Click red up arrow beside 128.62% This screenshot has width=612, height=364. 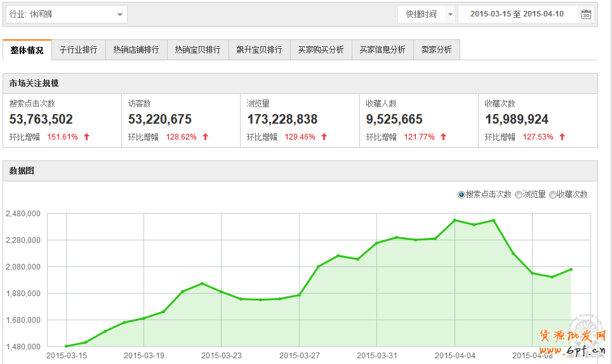(x=206, y=137)
